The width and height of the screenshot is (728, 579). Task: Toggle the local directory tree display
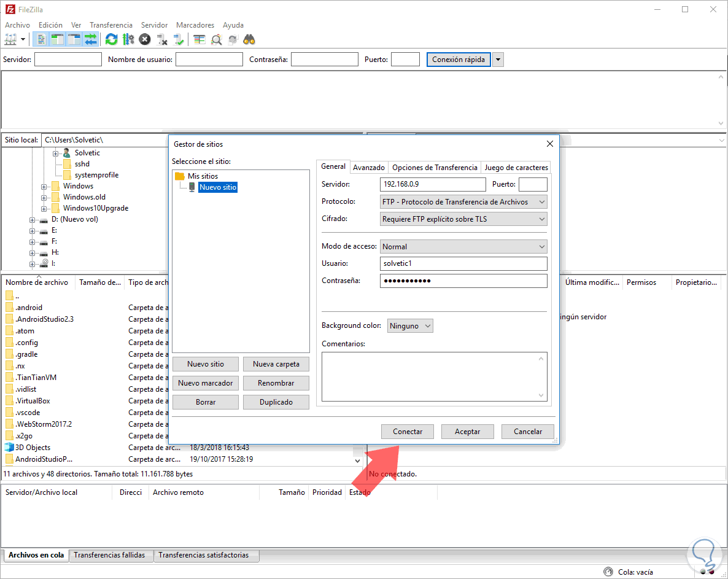coord(56,39)
